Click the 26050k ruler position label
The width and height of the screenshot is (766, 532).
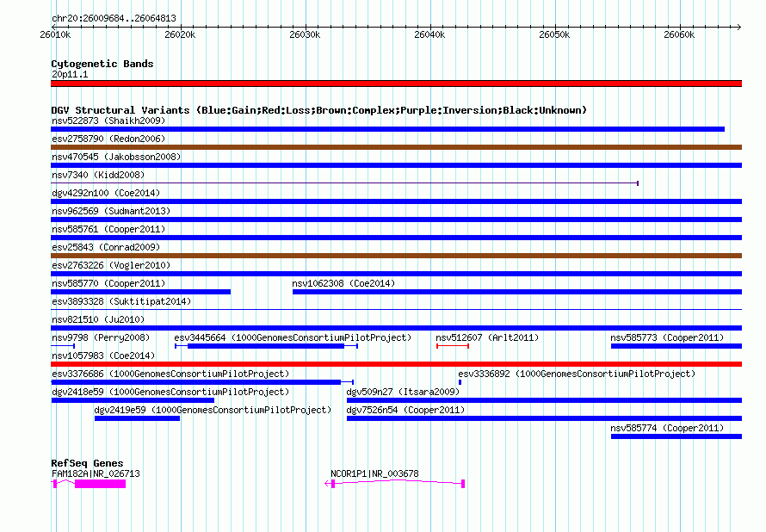(554, 34)
